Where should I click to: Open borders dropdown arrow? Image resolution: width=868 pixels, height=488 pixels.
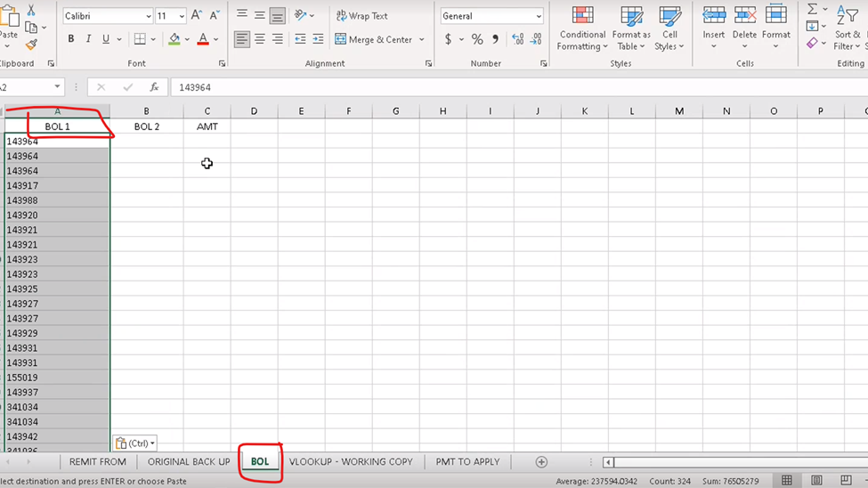153,39
